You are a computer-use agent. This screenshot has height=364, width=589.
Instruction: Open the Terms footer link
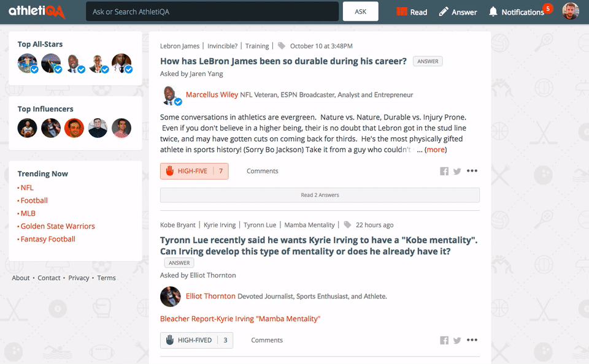click(x=106, y=278)
